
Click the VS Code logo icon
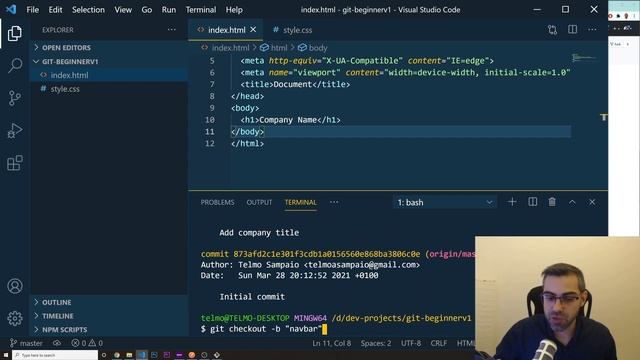coord(11,9)
